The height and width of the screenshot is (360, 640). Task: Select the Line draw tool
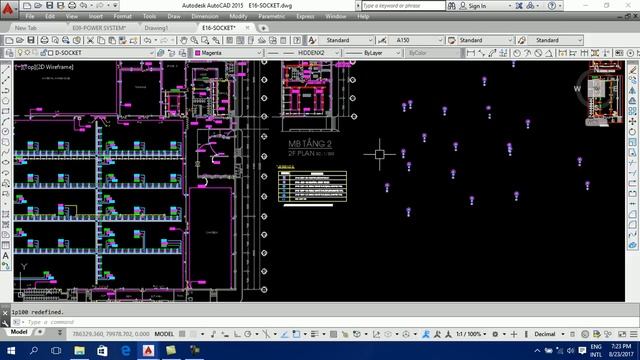pos(6,70)
